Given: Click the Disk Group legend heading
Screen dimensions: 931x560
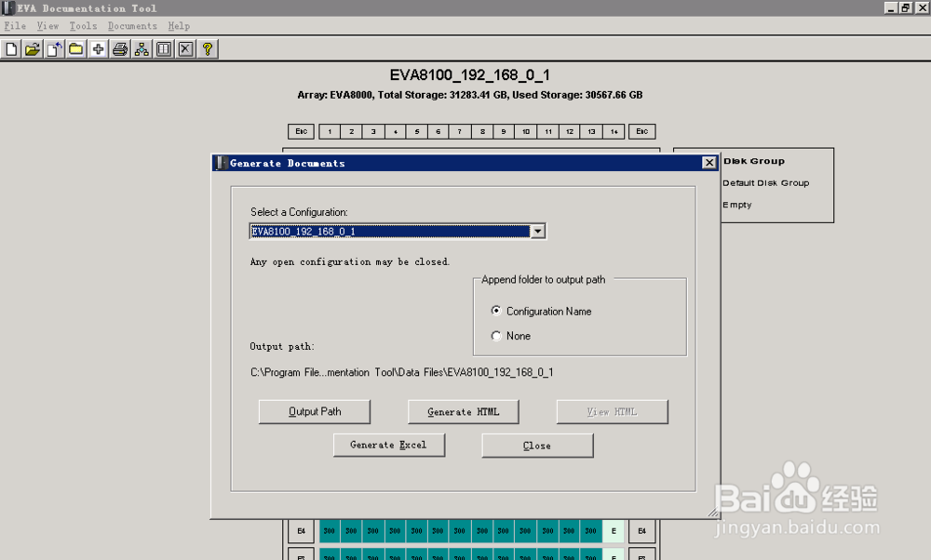Looking at the screenshot, I should coord(754,161).
